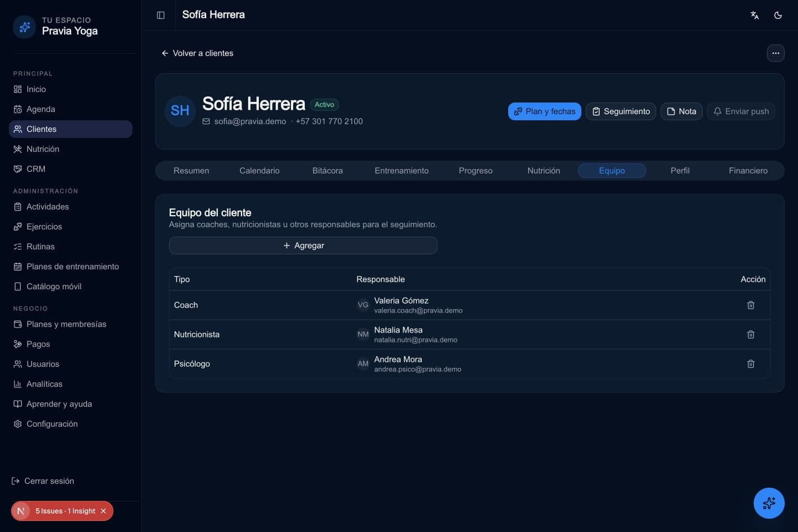798x532 pixels.
Task: Toggle dark mode moon icon
Action: pos(777,15)
